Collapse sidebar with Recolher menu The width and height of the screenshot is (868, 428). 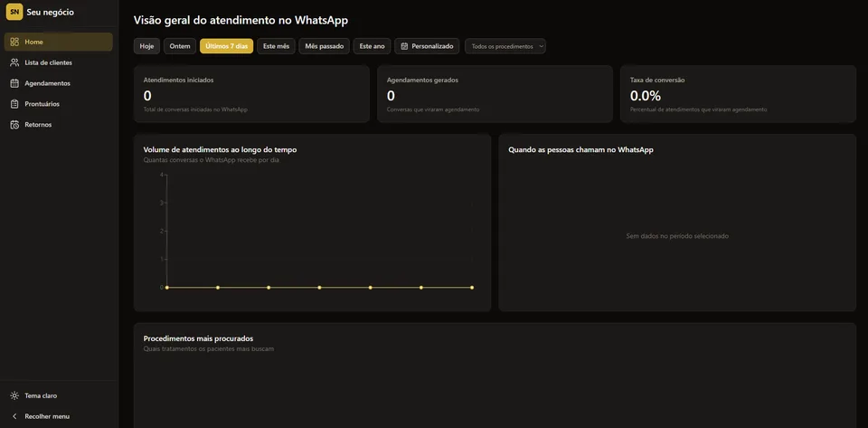58,416
